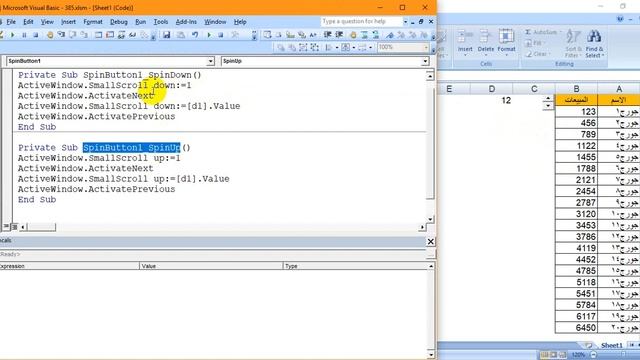Switch to Full Module View button

14,227
